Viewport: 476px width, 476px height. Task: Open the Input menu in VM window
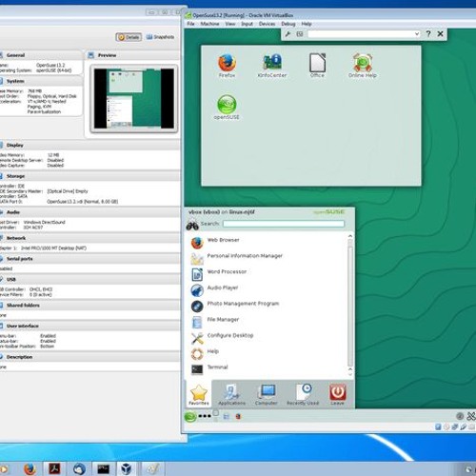247,24
